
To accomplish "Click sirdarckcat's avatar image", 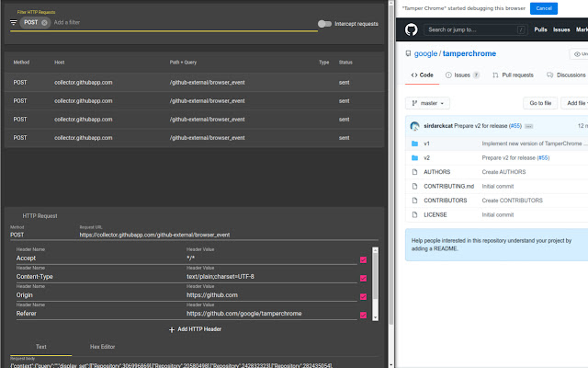I will 415,125.
